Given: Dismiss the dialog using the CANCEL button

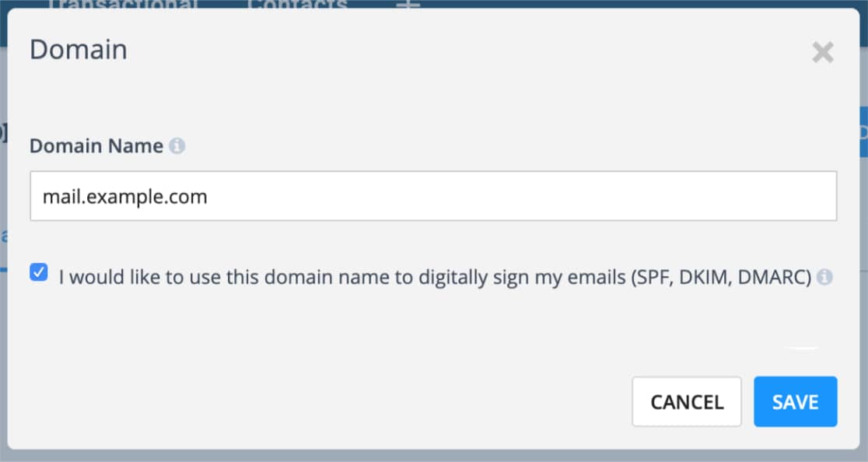Looking at the screenshot, I should pos(687,401).
